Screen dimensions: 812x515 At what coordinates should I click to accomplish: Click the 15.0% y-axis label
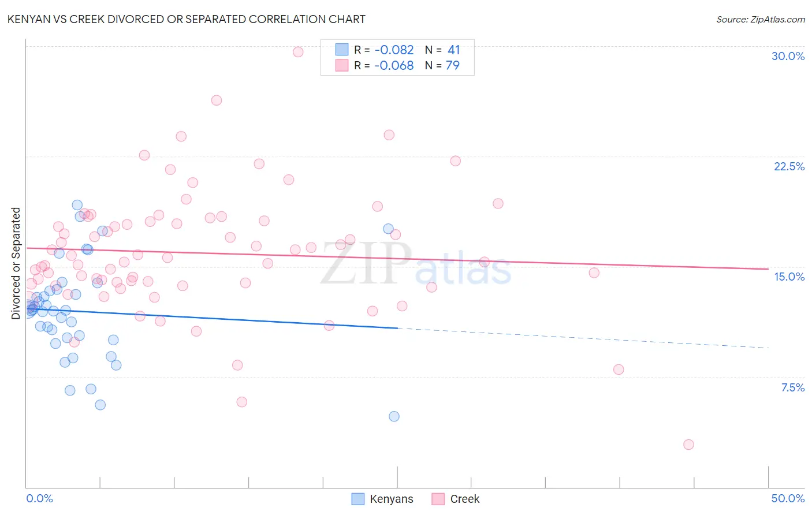click(789, 277)
